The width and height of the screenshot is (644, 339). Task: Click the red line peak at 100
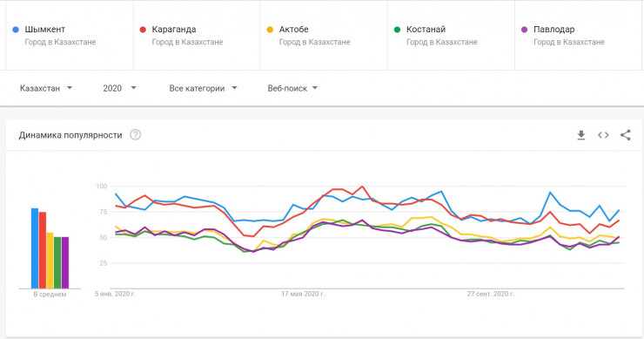pos(362,186)
